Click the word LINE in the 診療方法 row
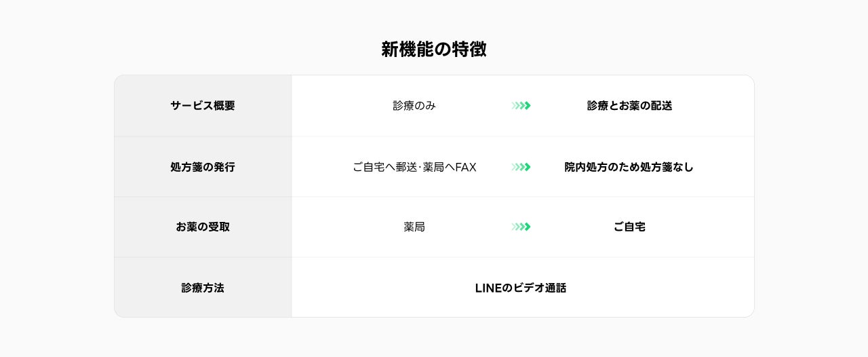 (x=488, y=288)
